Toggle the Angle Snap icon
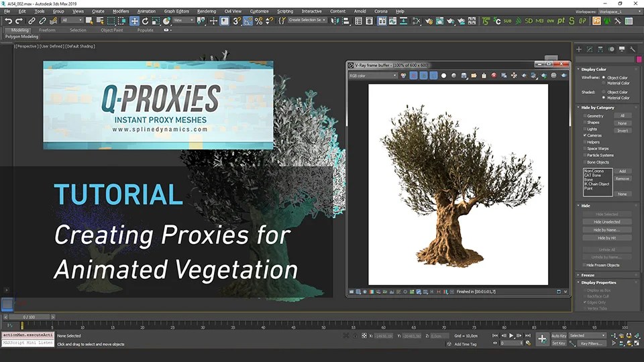644x362 pixels. 248,21
